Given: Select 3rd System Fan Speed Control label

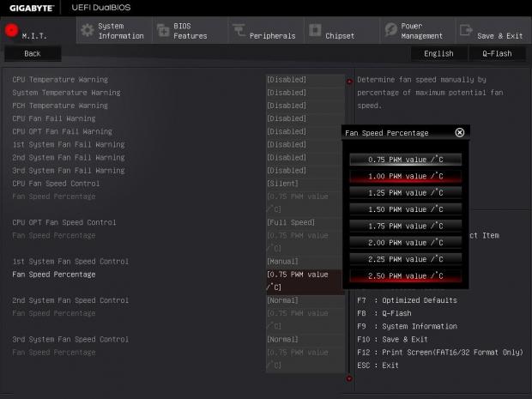Looking at the screenshot, I should click(70, 340).
